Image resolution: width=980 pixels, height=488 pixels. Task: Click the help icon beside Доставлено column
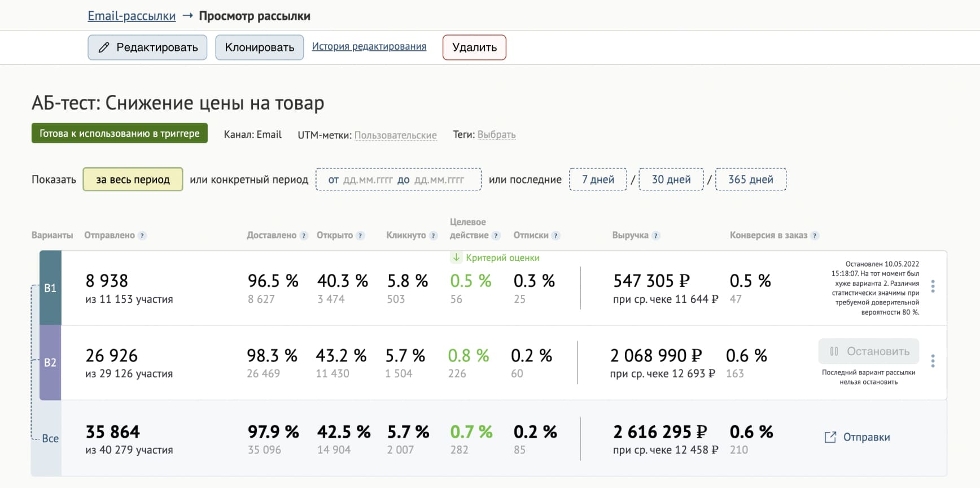(x=304, y=236)
